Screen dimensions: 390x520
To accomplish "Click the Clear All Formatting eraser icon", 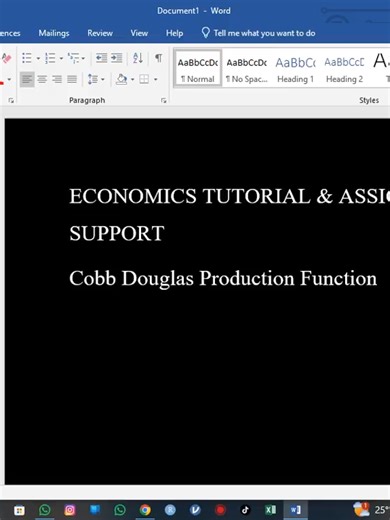I will point(7,58).
